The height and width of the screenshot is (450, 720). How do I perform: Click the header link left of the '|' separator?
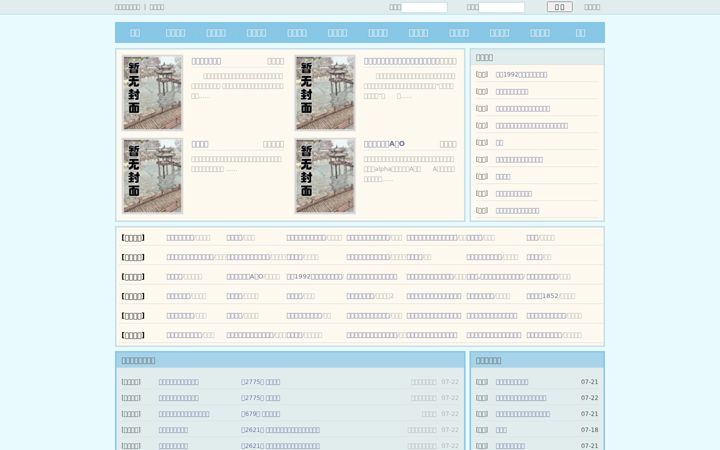[127, 7]
